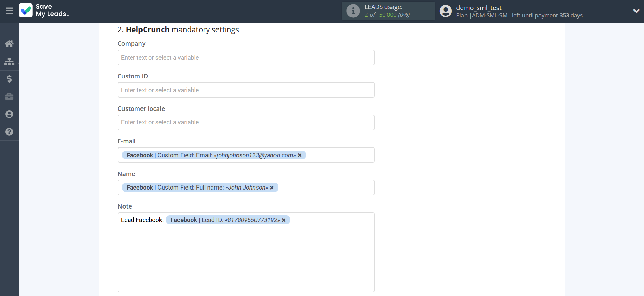Remove the Full name variable tag

tap(272, 188)
